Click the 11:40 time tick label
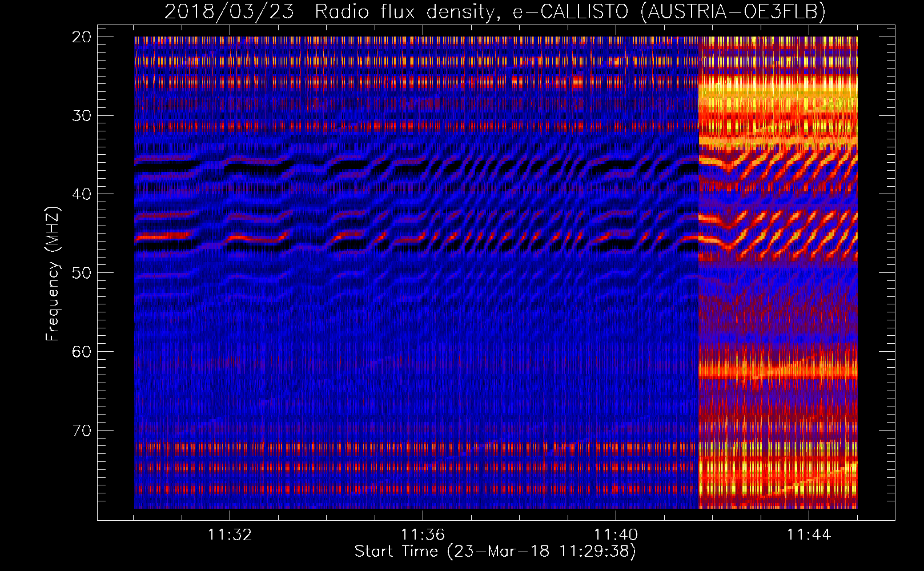924x571 pixels. [616, 535]
